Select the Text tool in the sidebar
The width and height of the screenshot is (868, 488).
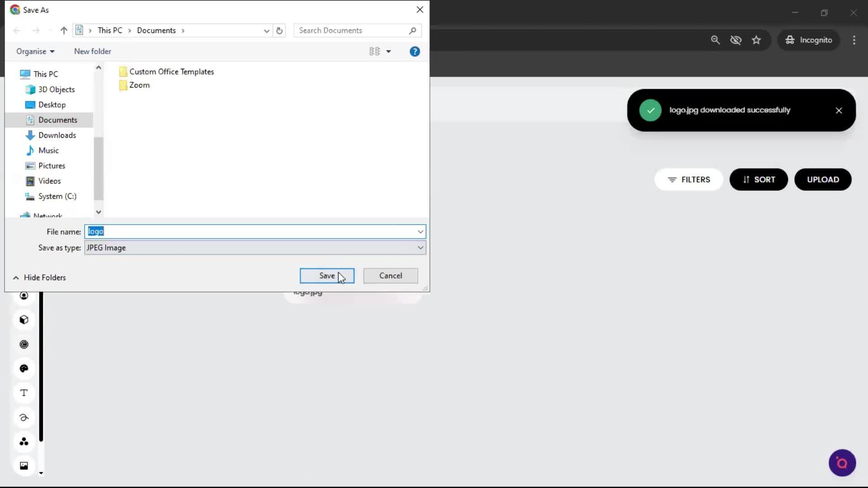tap(24, 393)
